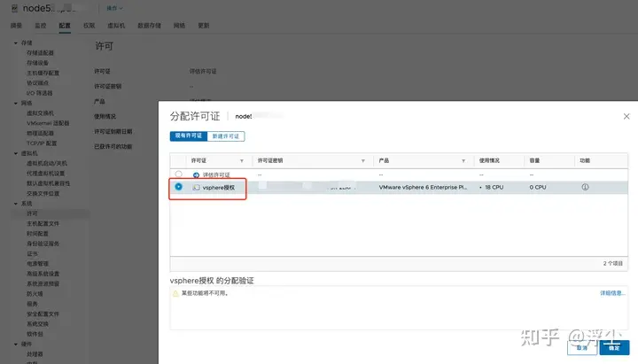Open 时间配置 in sidebar
The width and height of the screenshot is (638, 364).
[x=37, y=234]
